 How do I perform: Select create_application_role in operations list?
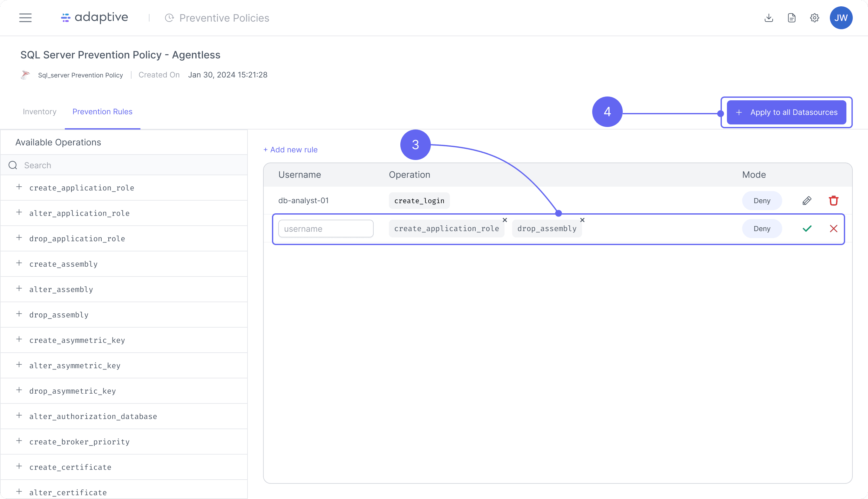tap(82, 188)
